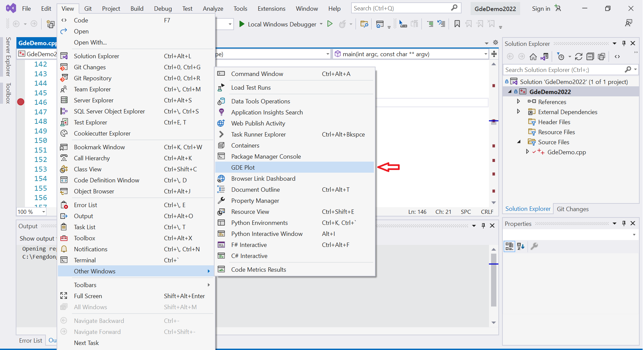Click the bookmark toggle icon in toolbar
644x350 pixels.
point(457,24)
